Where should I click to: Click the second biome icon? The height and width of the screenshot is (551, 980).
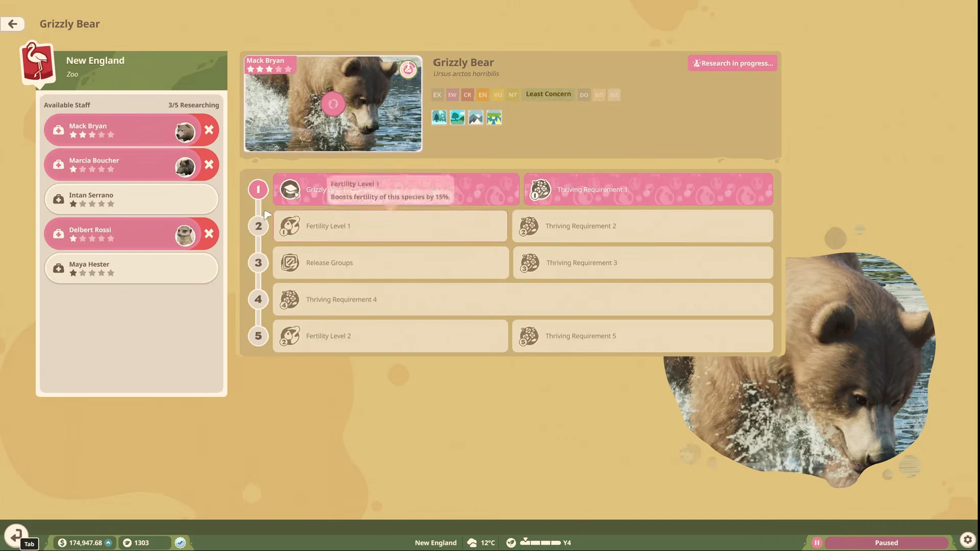point(457,117)
